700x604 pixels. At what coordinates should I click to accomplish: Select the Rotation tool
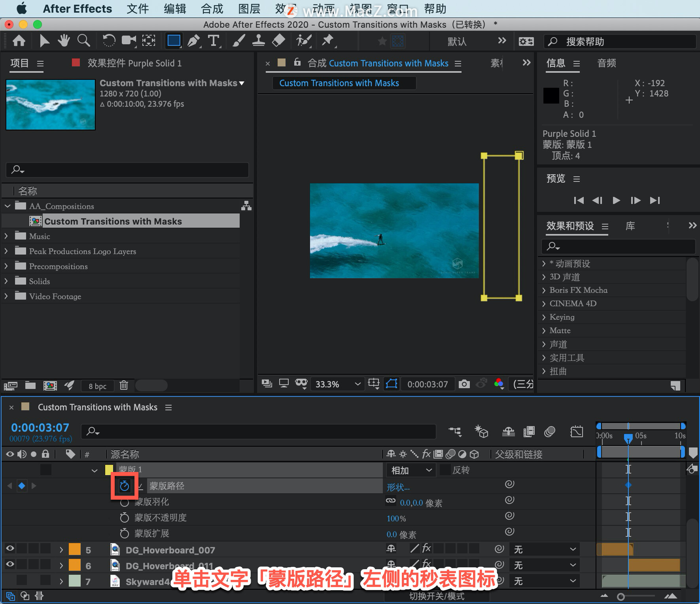(x=109, y=40)
